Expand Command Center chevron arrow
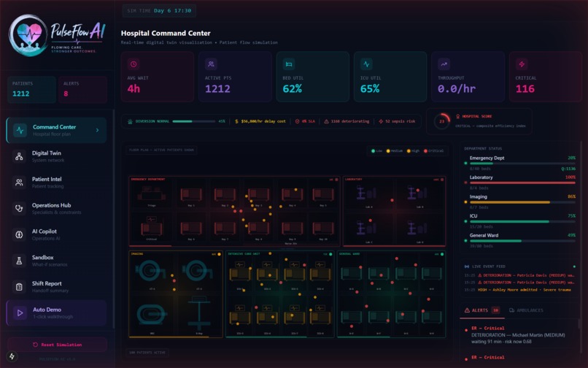 point(98,130)
